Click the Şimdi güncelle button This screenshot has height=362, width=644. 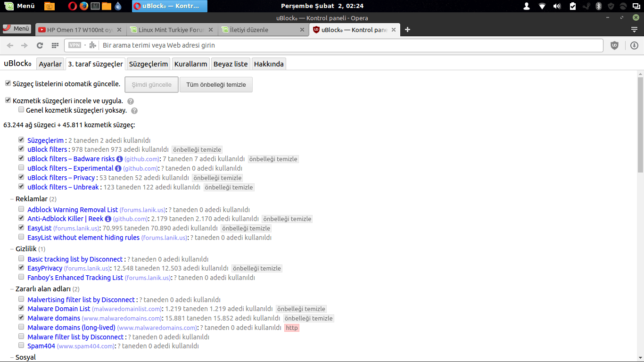[x=151, y=85]
